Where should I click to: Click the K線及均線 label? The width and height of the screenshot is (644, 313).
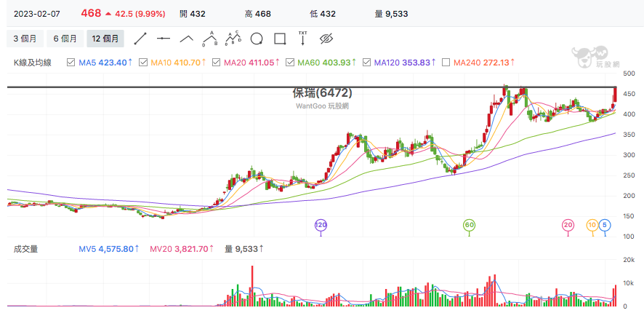pos(33,63)
